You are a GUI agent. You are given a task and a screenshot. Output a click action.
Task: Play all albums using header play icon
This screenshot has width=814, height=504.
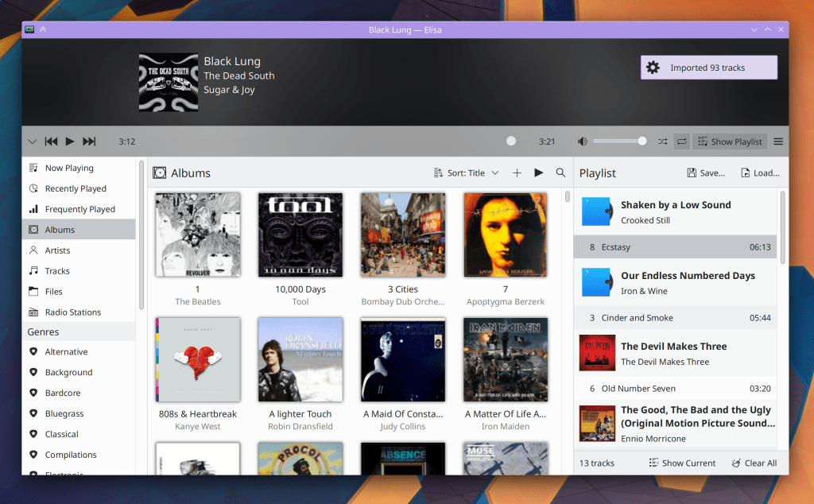pyautogui.click(x=539, y=173)
